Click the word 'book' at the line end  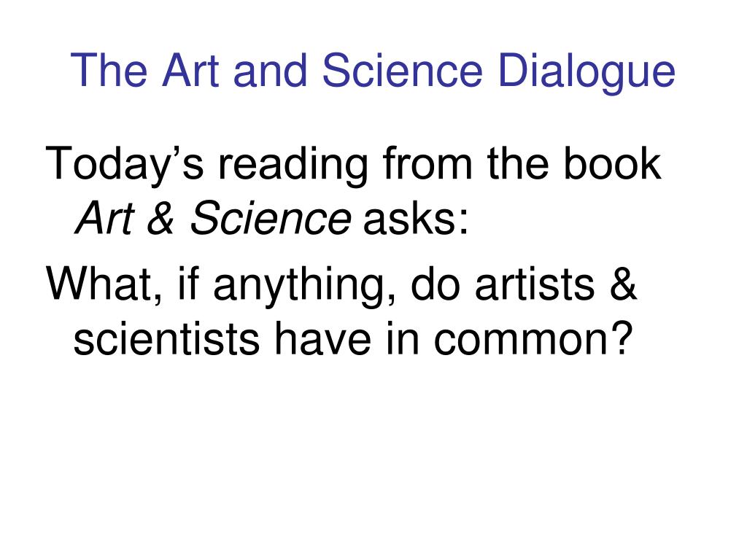[x=612, y=163]
